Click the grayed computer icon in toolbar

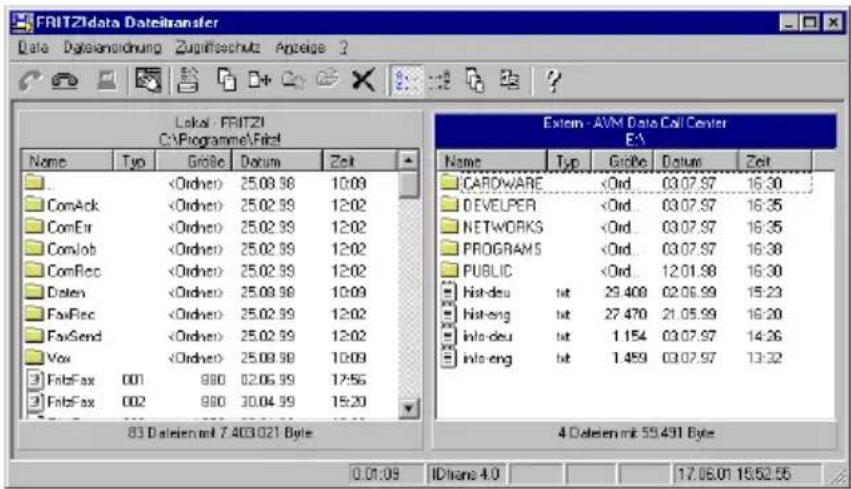[107, 81]
